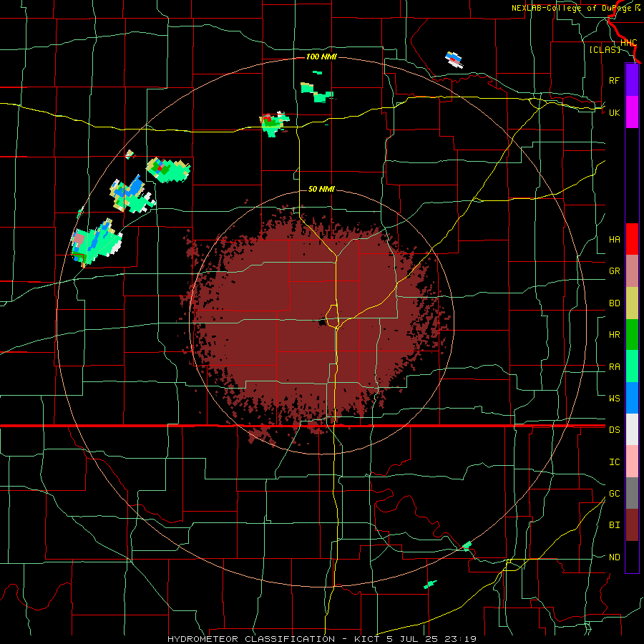Viewport: 644px width, 644px height.
Task: Click the '[CLAS]' product label
Action: [605, 50]
